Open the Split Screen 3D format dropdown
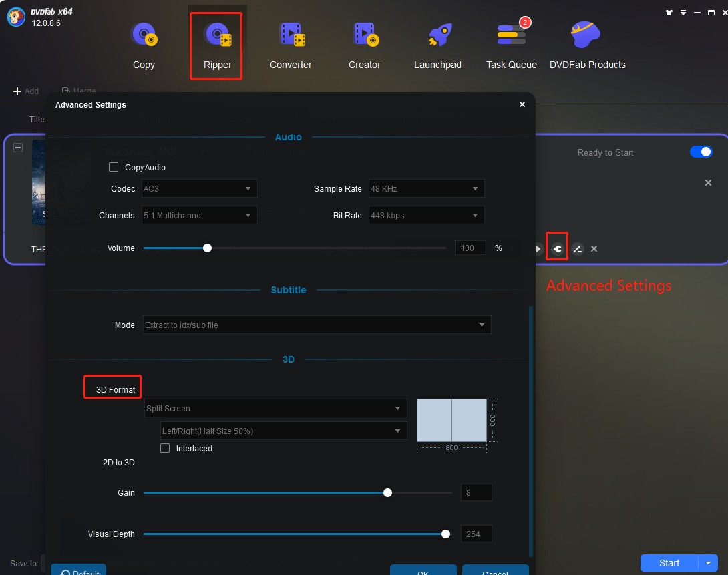 click(x=275, y=408)
